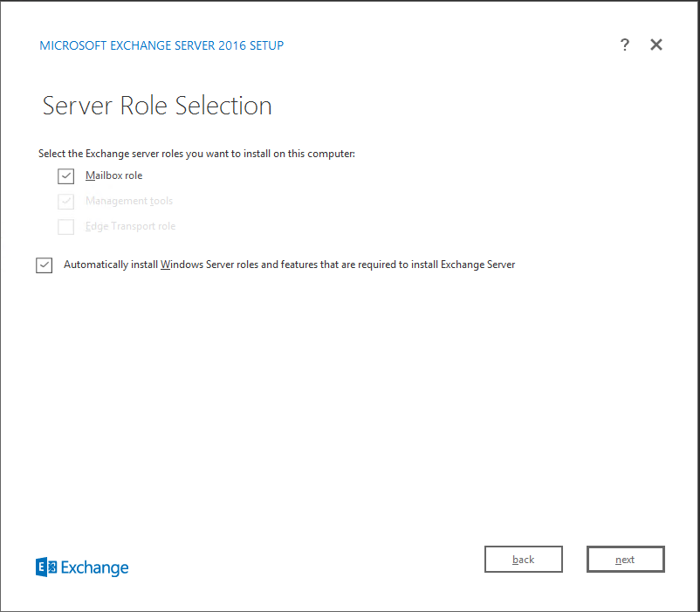
Task: Click the 'Select the Exchange server roles' instruction text
Action: (196, 154)
